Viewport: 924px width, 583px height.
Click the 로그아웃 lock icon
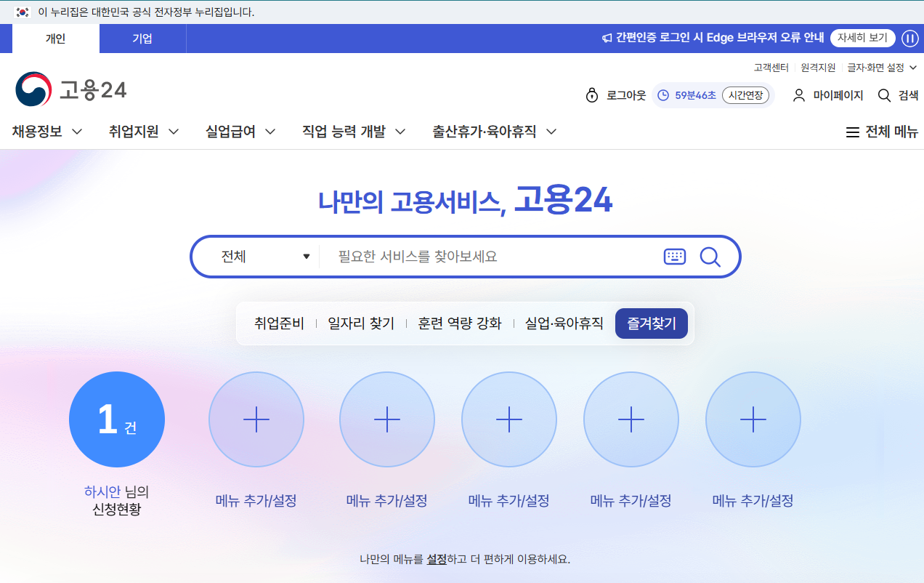click(x=592, y=95)
